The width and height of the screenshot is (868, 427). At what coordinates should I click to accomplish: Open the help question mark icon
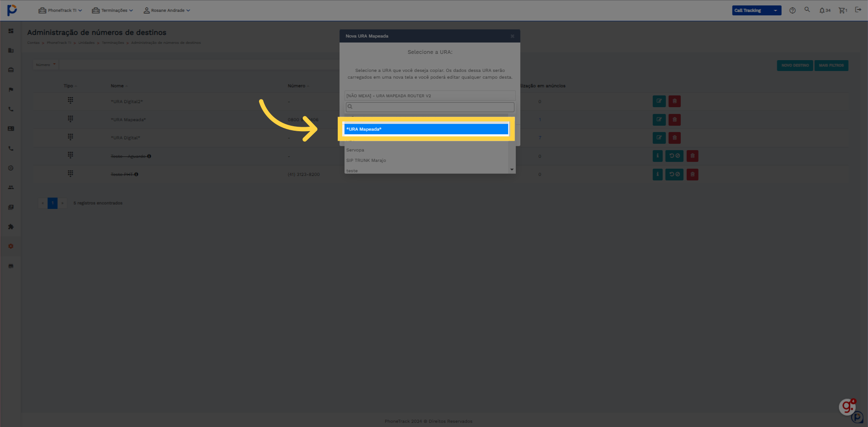[x=793, y=10]
